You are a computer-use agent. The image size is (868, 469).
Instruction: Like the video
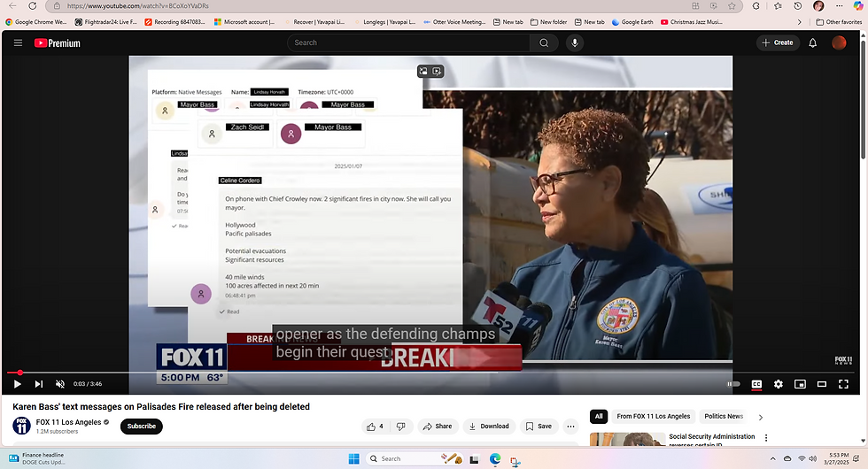[x=375, y=427]
